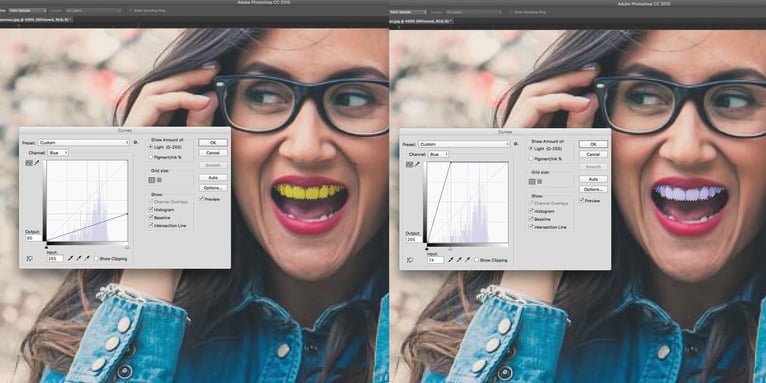Screen dimensions: 766x383
Task: Click Cancel in yellow-teeth Curves dialog
Action: tap(213, 153)
